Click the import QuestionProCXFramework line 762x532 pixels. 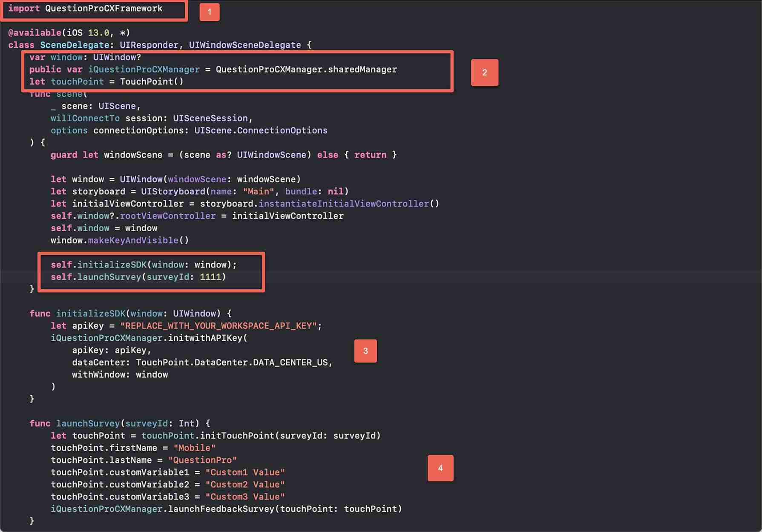[x=85, y=9]
